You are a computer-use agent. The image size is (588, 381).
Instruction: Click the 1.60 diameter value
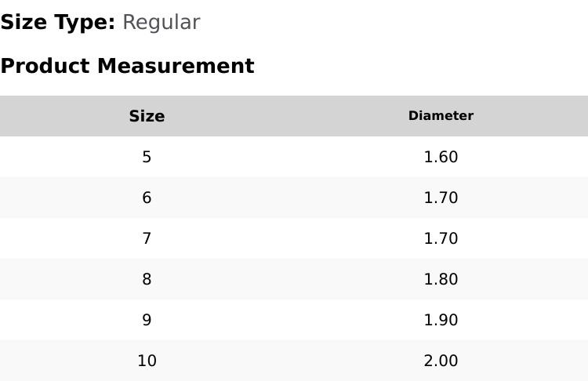[x=441, y=158]
